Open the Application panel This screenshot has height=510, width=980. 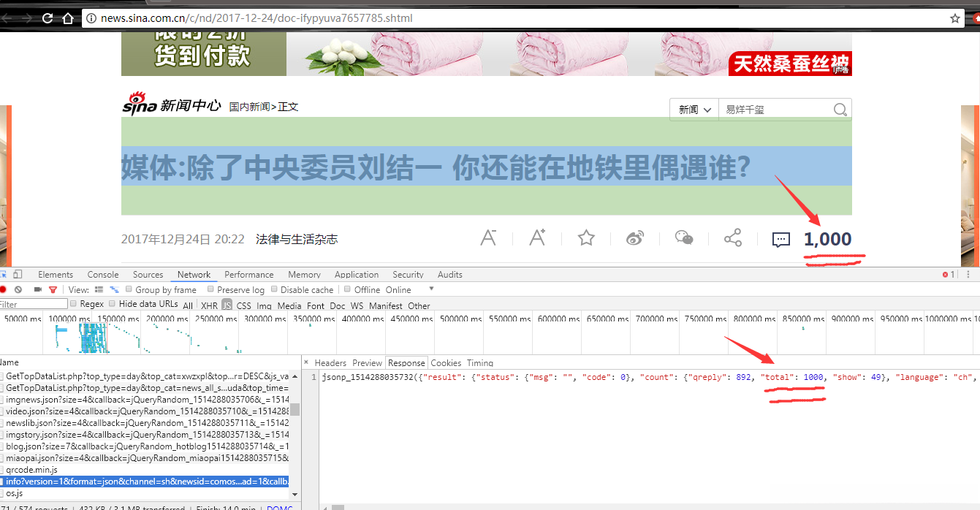click(357, 275)
